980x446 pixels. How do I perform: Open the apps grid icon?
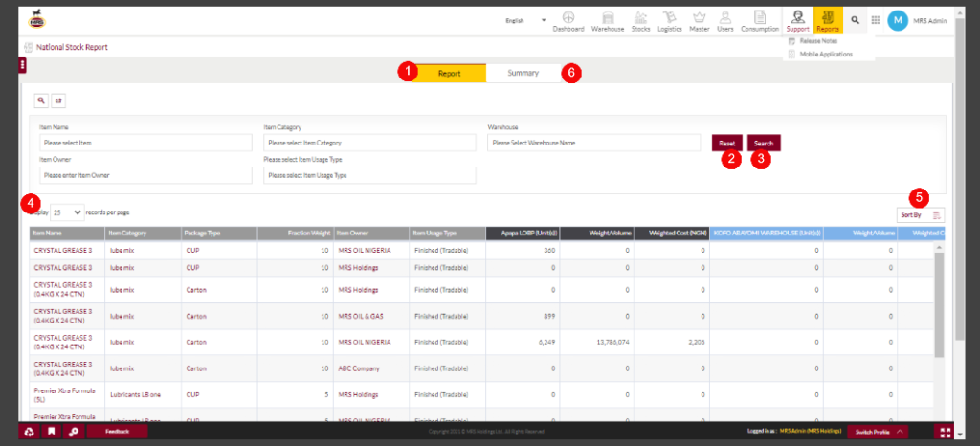876,21
